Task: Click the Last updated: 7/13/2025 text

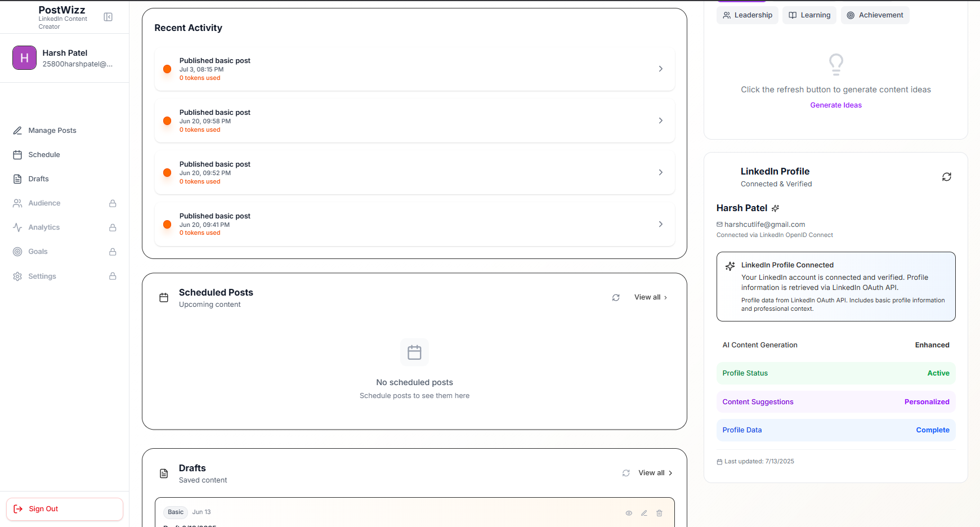Action: tap(759, 462)
